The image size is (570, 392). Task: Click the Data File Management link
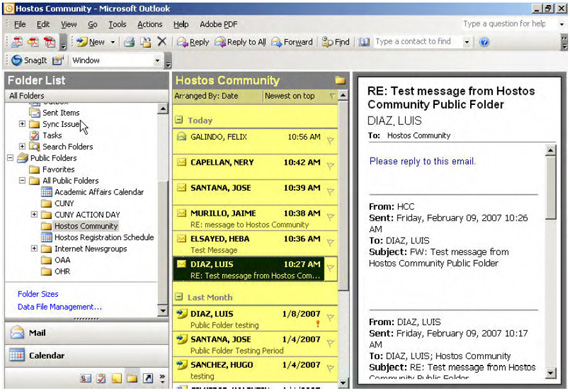coord(60,307)
